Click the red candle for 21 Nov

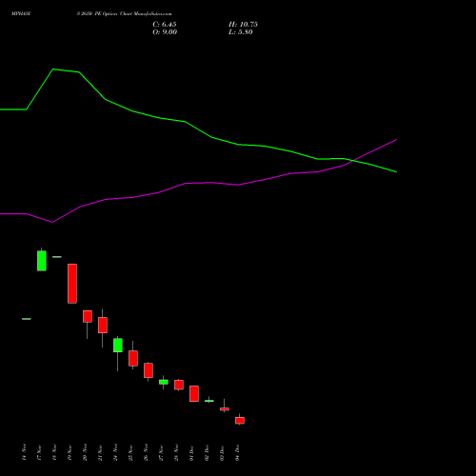[x=103, y=325]
